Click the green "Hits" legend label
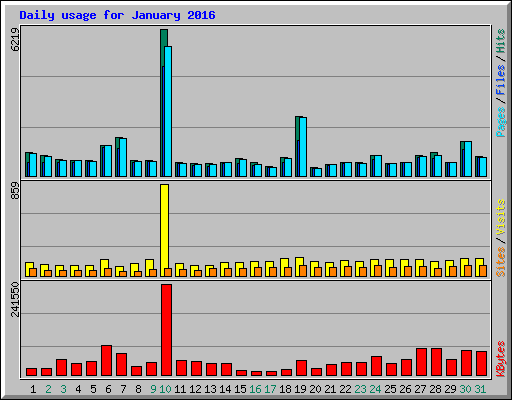 501,41
